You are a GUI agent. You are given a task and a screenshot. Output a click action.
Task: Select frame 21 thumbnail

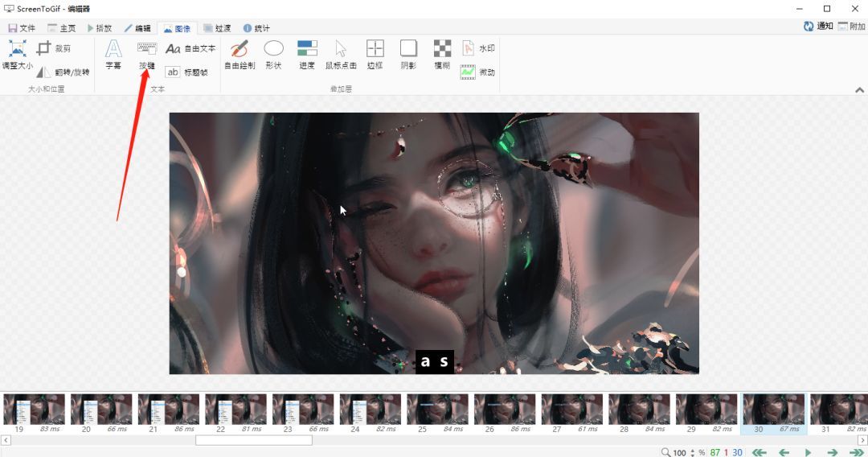(168, 414)
